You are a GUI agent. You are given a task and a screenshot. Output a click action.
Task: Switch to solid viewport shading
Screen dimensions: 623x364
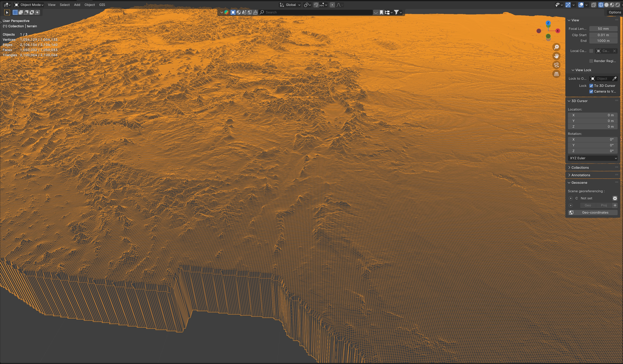tap(606, 5)
